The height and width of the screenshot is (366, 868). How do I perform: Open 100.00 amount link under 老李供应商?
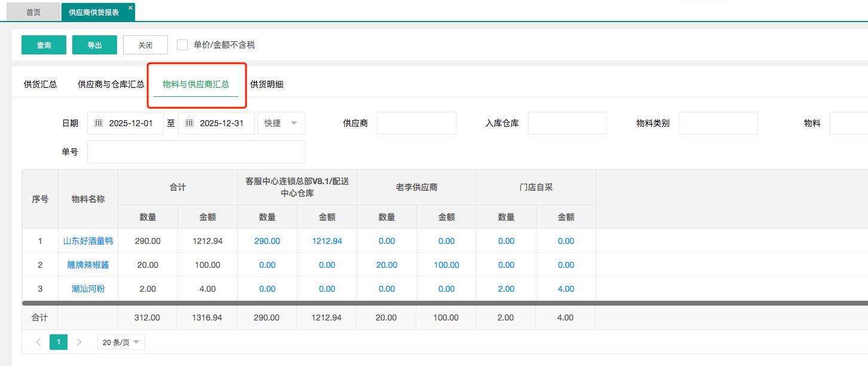click(446, 265)
